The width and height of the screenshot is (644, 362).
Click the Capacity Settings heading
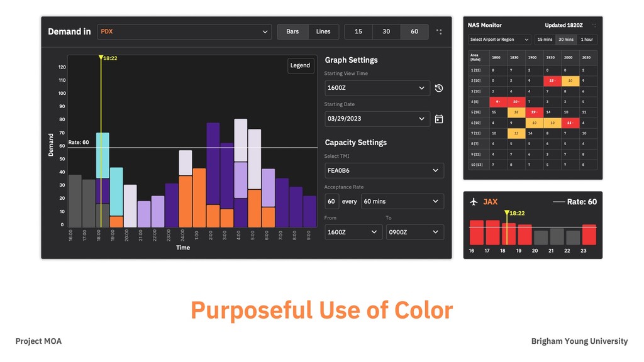tap(356, 143)
